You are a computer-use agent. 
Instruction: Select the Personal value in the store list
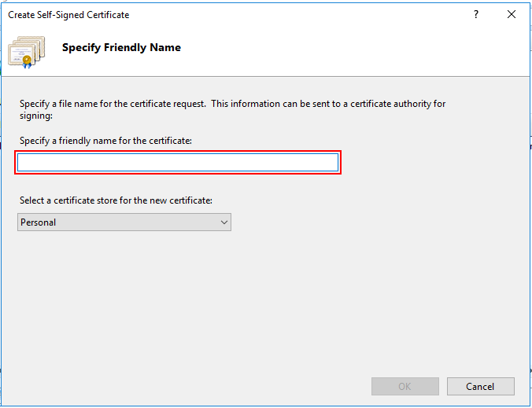39,222
